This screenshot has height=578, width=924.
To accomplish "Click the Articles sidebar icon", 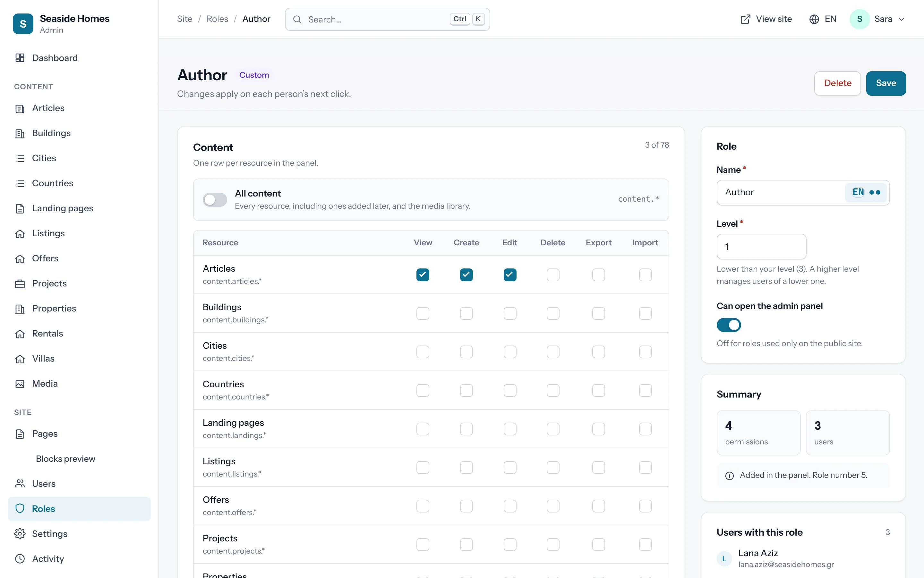I will pyautogui.click(x=20, y=108).
